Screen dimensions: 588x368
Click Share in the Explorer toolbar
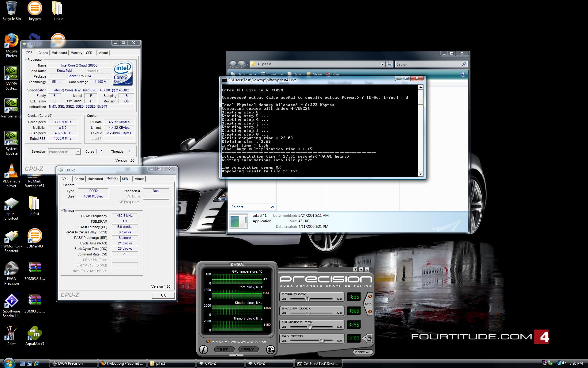coord(314,75)
